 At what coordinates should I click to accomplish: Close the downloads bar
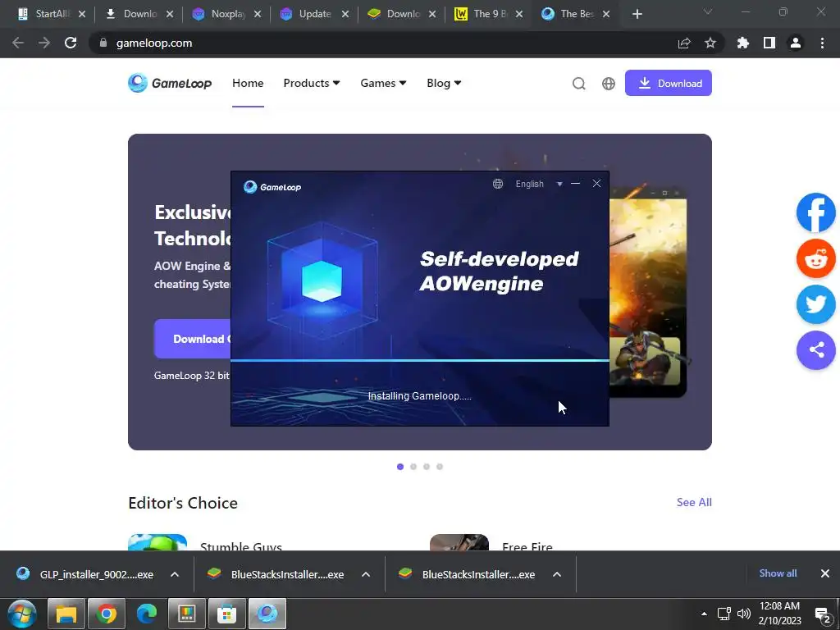click(825, 573)
